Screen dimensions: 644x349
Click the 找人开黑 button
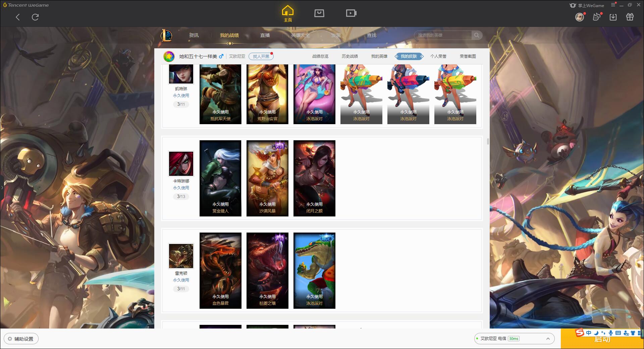click(x=261, y=56)
